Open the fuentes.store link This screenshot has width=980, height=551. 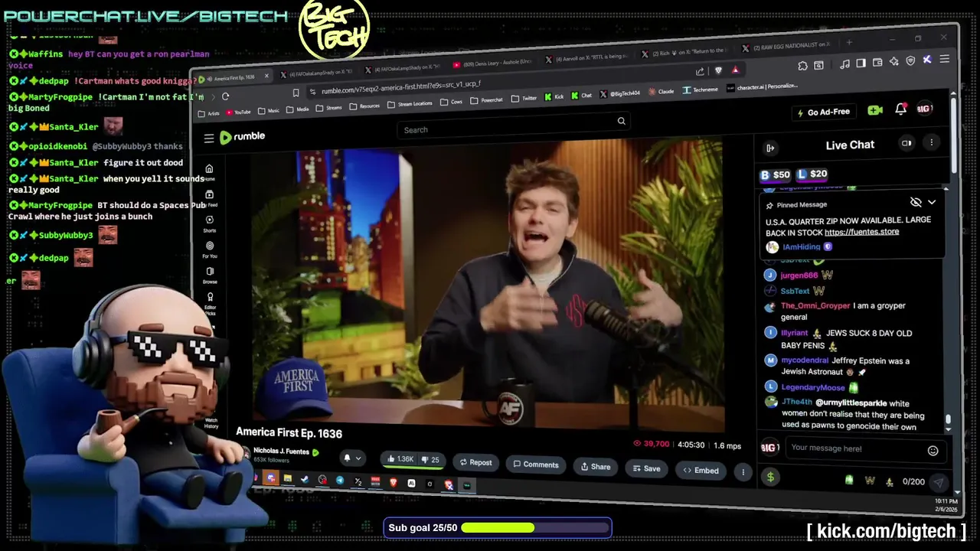862,232
